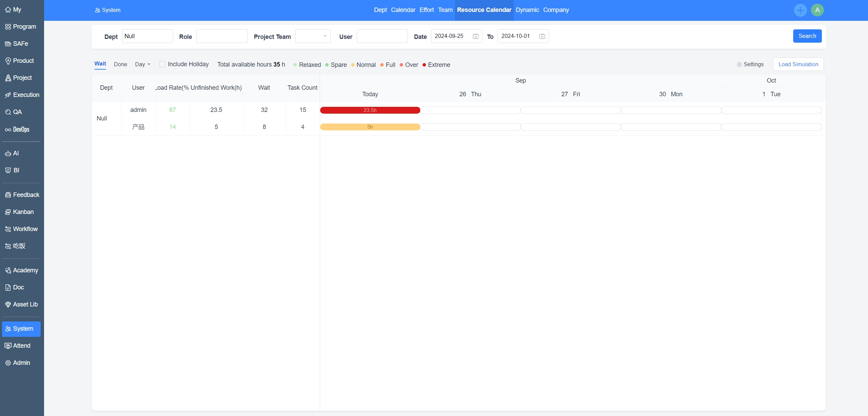
Task: Open the Doc file icon
Action: 8,287
